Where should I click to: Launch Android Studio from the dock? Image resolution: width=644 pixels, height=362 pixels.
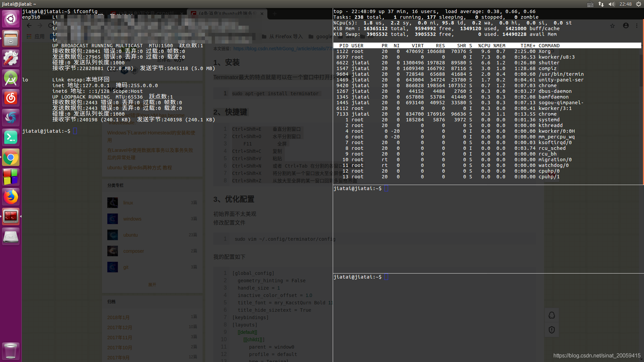[11, 78]
